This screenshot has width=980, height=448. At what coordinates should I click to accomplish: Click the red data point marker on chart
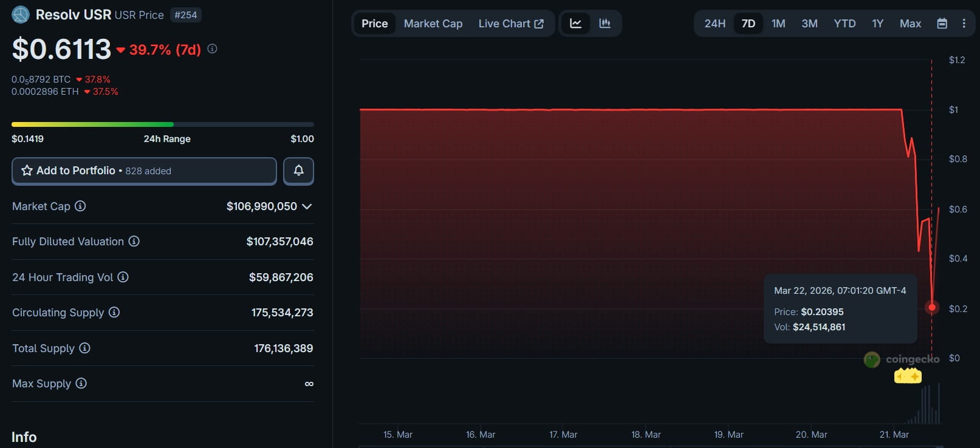[x=932, y=308]
